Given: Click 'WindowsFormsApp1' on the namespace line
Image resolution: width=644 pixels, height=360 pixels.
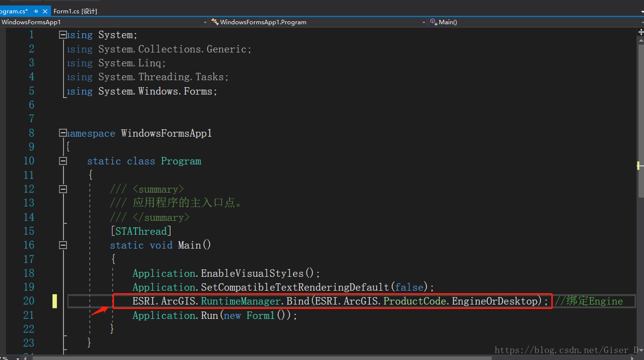Looking at the screenshot, I should point(167,133).
